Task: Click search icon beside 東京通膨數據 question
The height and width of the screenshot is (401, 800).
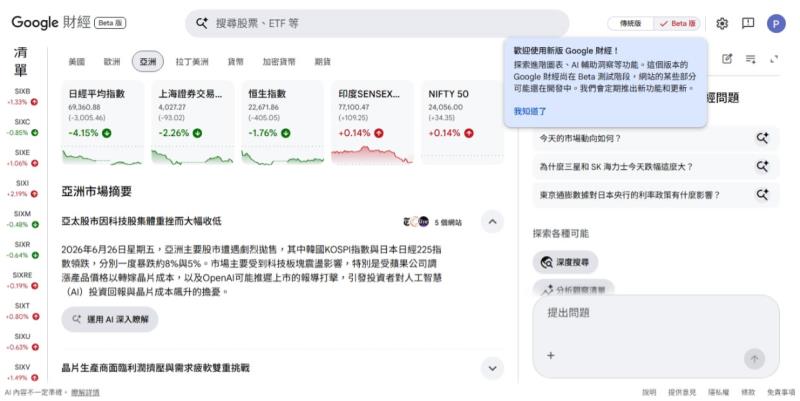Action: tap(762, 194)
